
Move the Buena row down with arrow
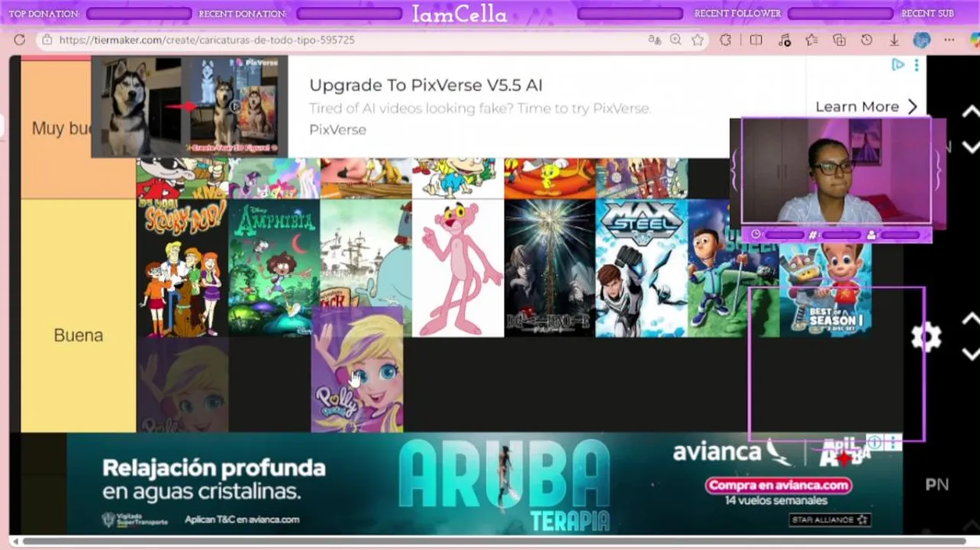[x=969, y=354]
